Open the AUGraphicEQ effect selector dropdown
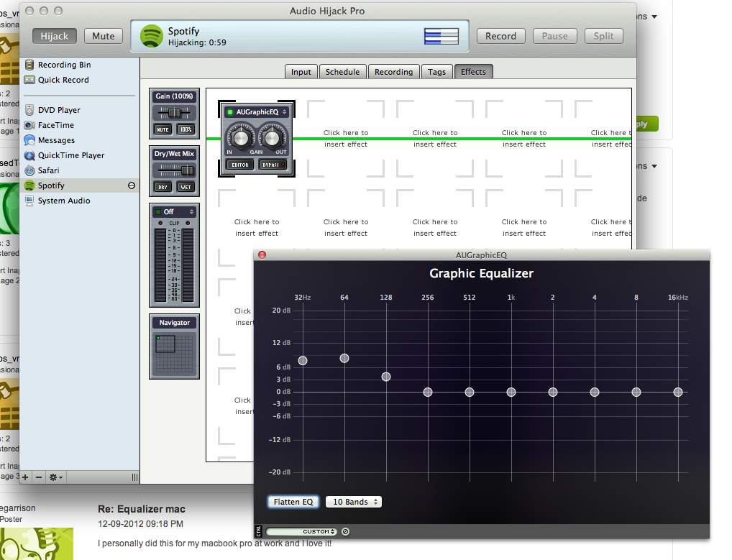This screenshot has width=732, height=560. (x=284, y=112)
